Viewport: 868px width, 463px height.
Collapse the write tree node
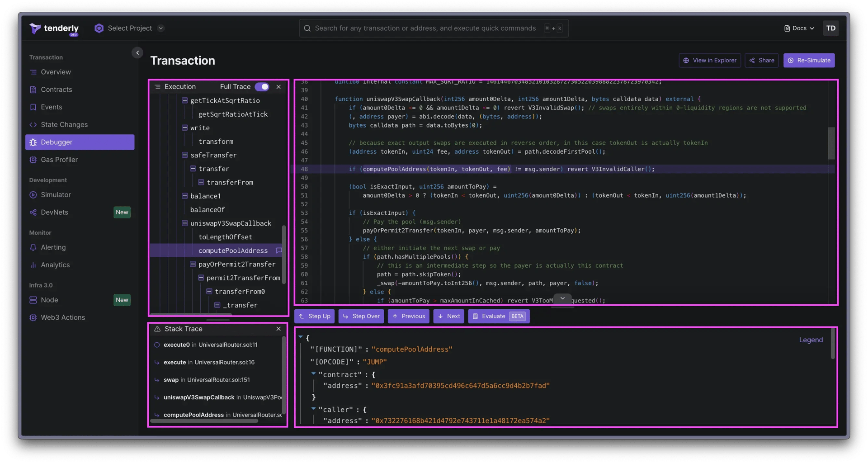pyautogui.click(x=185, y=128)
